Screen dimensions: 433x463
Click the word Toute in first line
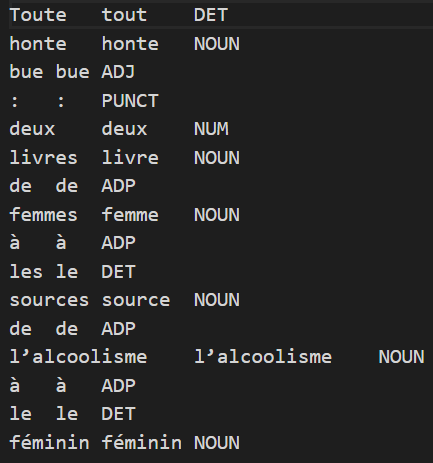point(38,15)
